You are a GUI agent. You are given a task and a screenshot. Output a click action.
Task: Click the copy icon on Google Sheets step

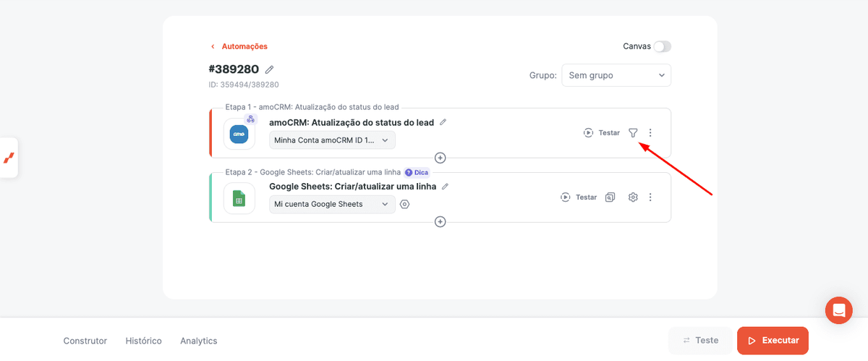tap(610, 198)
